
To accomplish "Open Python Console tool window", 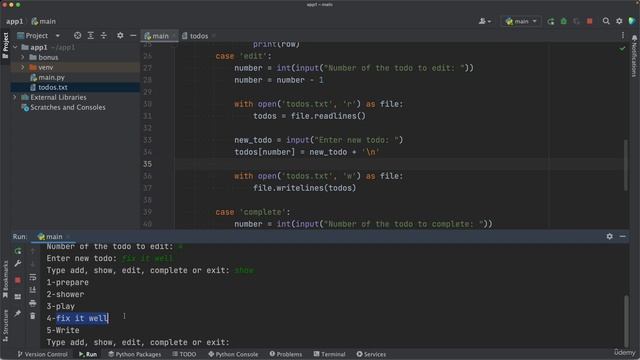I will [233, 354].
